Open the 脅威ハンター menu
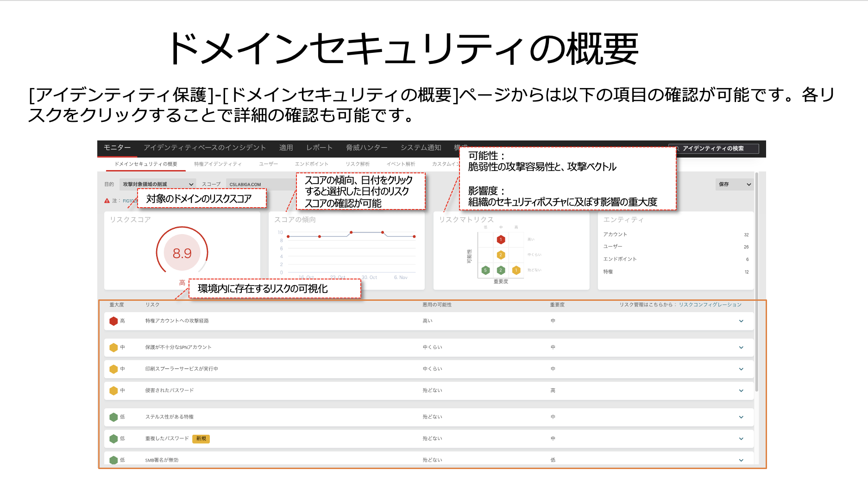 point(367,147)
